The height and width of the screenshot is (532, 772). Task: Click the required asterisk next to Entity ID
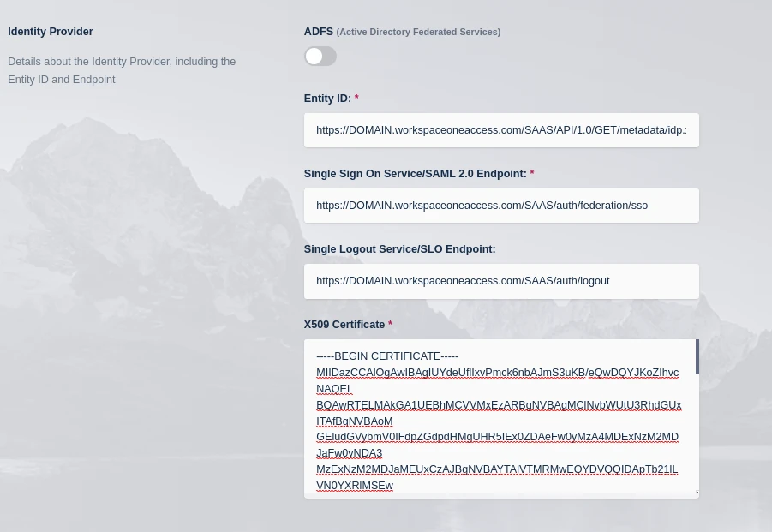click(356, 98)
